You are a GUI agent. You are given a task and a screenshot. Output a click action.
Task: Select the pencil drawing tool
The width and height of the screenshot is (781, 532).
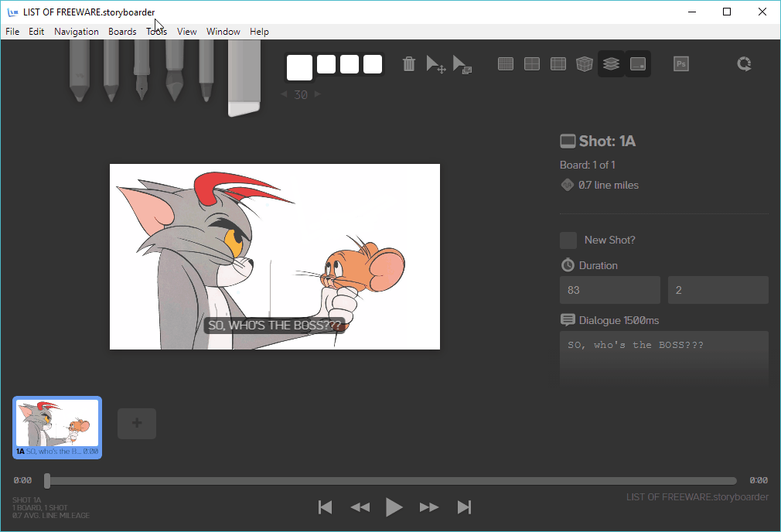111,70
